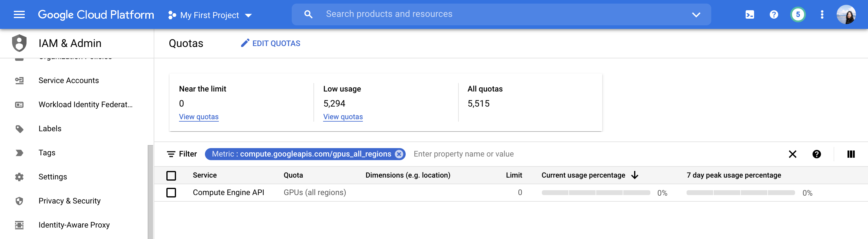
Task: Click the EDIT QUOTAS button
Action: click(x=271, y=43)
